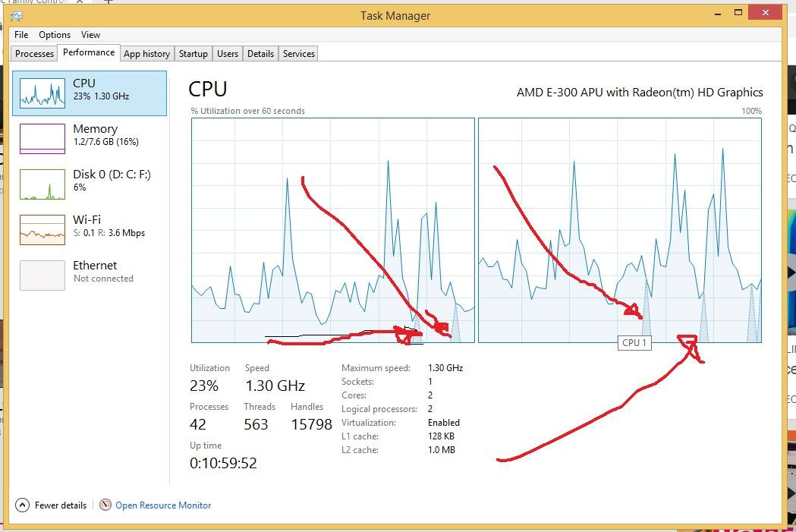Click the Virtualization Enabled value
This screenshot has height=532, width=796.
pos(444,423)
